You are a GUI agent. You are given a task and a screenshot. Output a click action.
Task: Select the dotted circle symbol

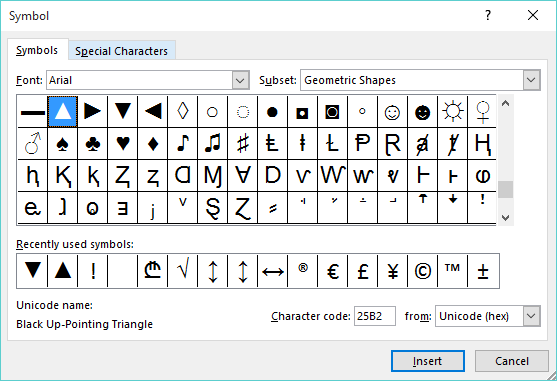click(243, 112)
